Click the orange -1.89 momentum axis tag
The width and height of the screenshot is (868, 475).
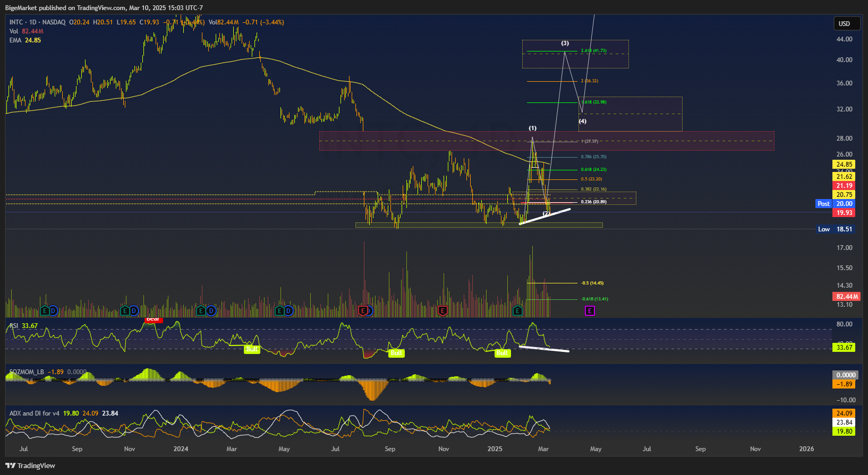(844, 384)
